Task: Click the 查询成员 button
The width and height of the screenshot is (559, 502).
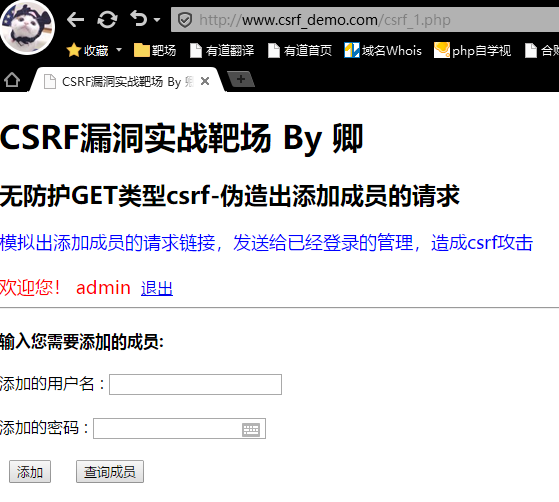Action: click(x=110, y=472)
